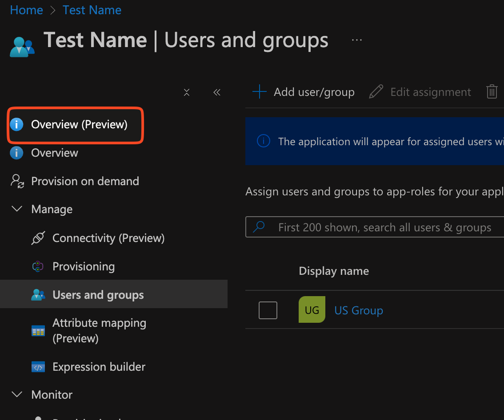Click the search users and groups field
The height and width of the screenshot is (420, 504).
pyautogui.click(x=382, y=228)
